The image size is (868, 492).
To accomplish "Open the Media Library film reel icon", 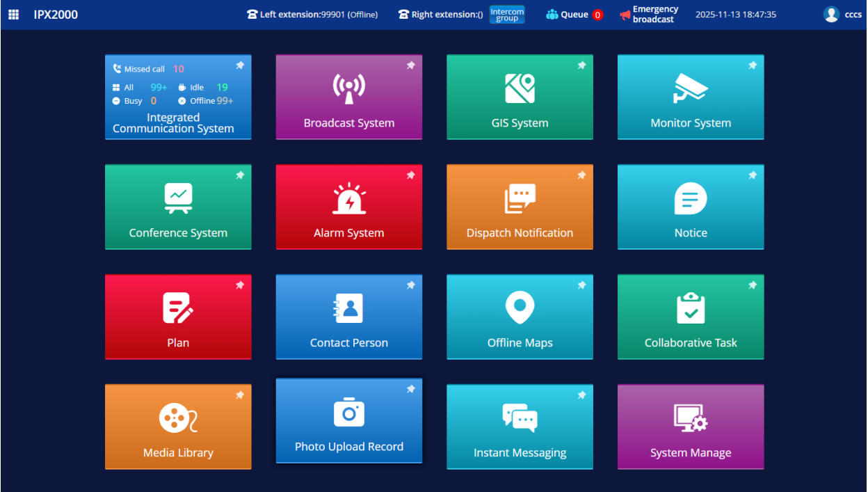I will 178,418.
